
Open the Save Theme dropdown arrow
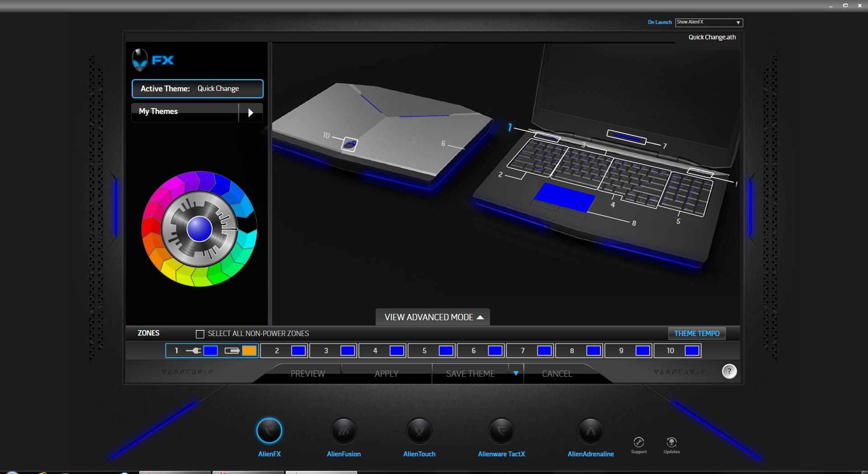pos(516,373)
